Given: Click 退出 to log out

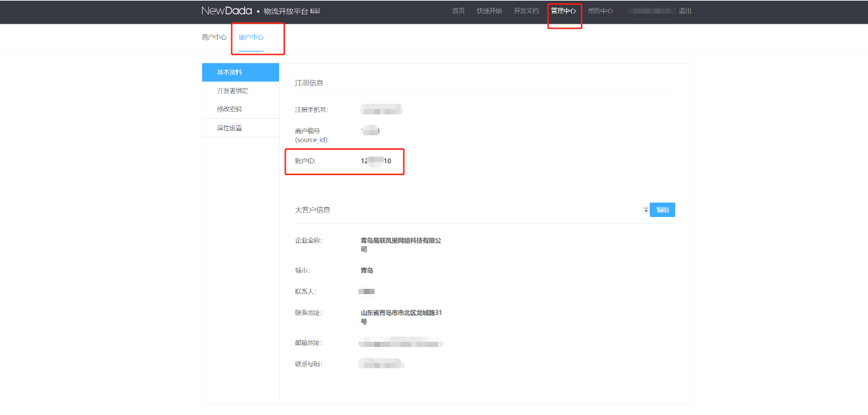Looking at the screenshot, I should pos(685,11).
